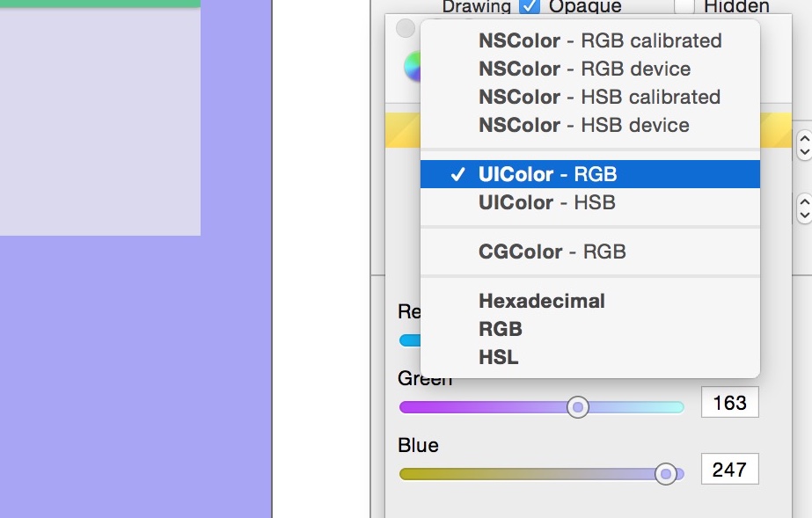Image resolution: width=812 pixels, height=518 pixels.
Task: Click the lower stepper arrows at right edge
Action: click(x=804, y=208)
